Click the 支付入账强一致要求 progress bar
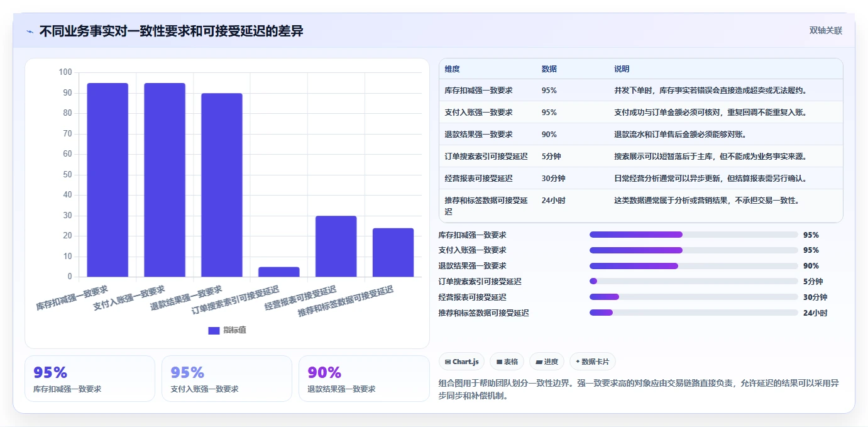Image resolution: width=868 pixels, height=427 pixels. [694, 250]
